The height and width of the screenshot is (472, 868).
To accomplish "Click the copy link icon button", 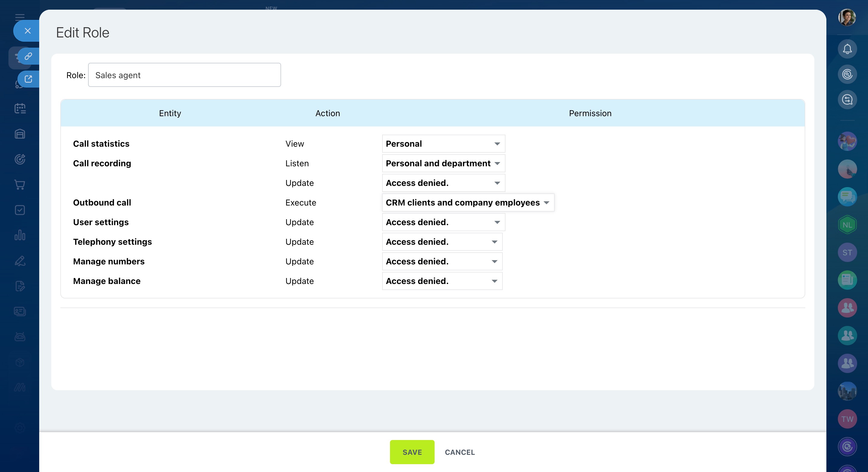I will pos(28,56).
